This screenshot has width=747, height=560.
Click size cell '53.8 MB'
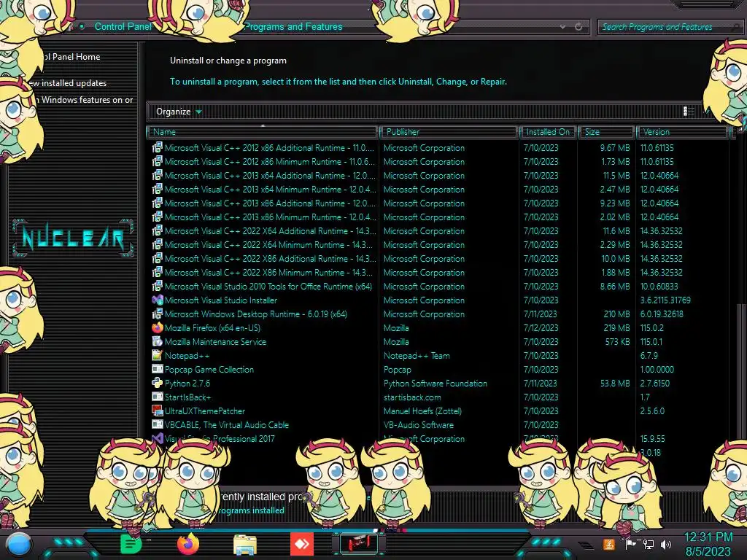615,383
